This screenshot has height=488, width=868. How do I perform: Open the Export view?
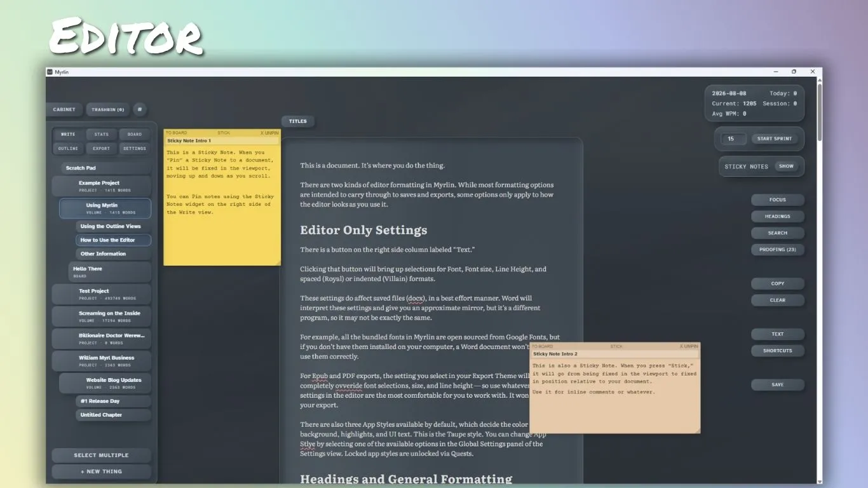(x=101, y=148)
